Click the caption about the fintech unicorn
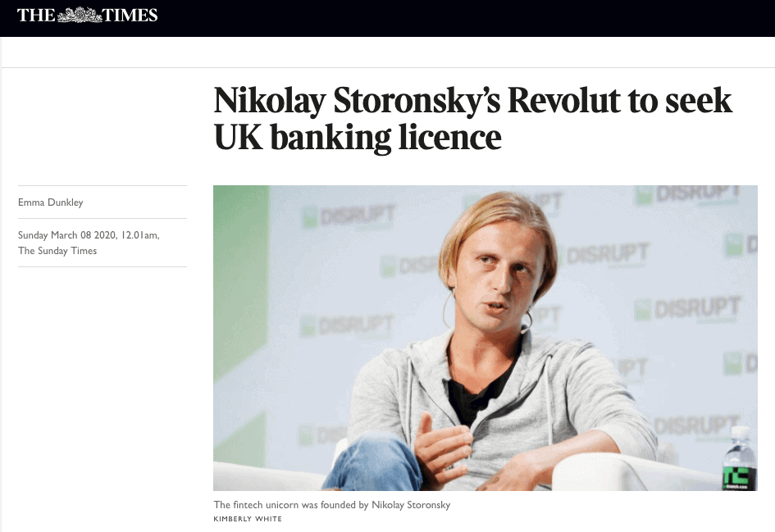The width and height of the screenshot is (775, 532). click(x=331, y=505)
